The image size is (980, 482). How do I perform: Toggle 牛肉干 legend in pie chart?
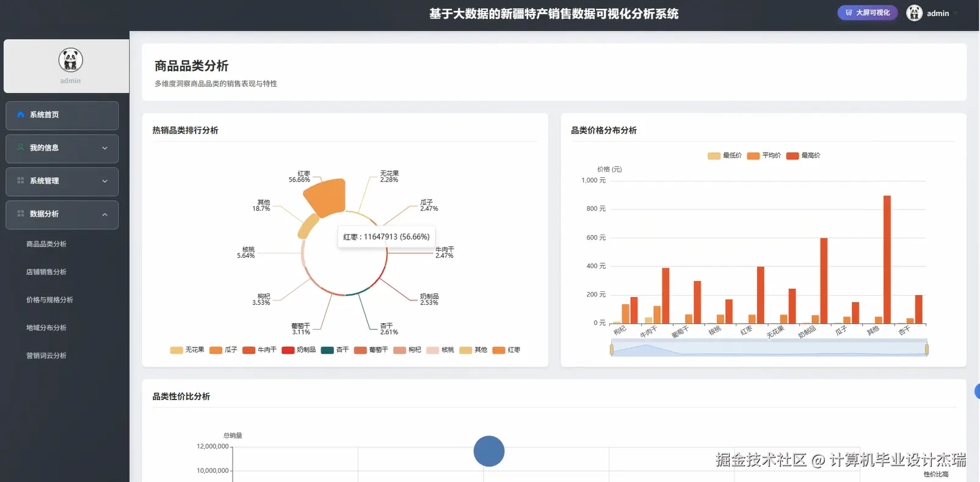pyautogui.click(x=259, y=350)
